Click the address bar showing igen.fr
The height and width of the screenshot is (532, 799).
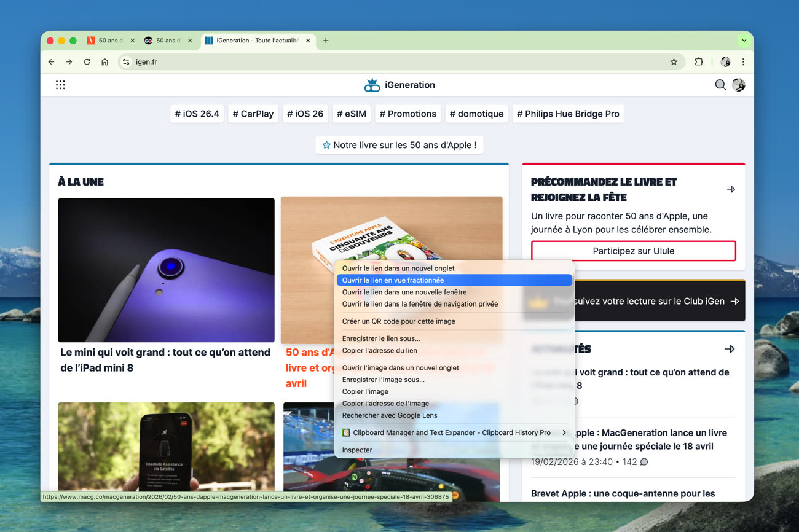coord(393,62)
